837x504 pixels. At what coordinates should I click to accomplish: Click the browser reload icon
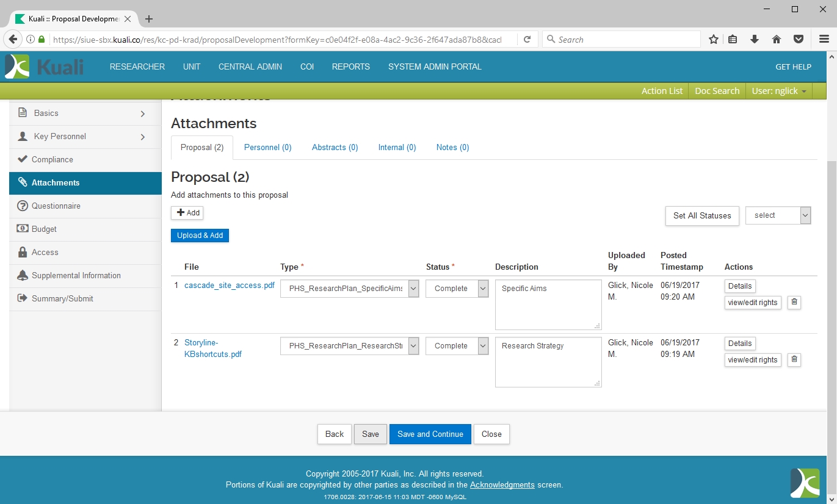[527, 40]
